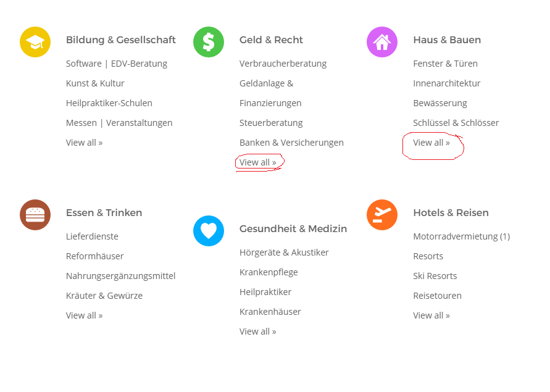Image resolution: width=550 pixels, height=392 pixels.
Task: Select Motorradvermietung (1) link
Action: [462, 236]
